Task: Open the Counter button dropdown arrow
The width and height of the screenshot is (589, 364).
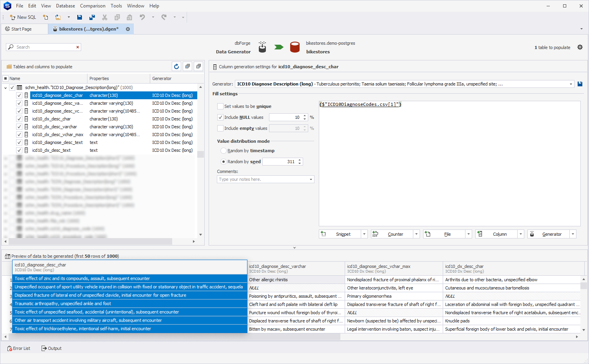Action: point(416,234)
